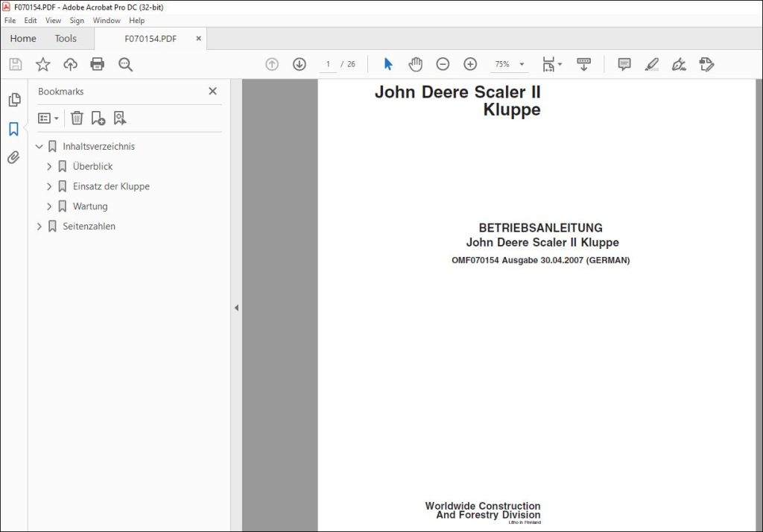Choose the selection arrow tool
Screen dimensions: 763x532
tap(387, 64)
